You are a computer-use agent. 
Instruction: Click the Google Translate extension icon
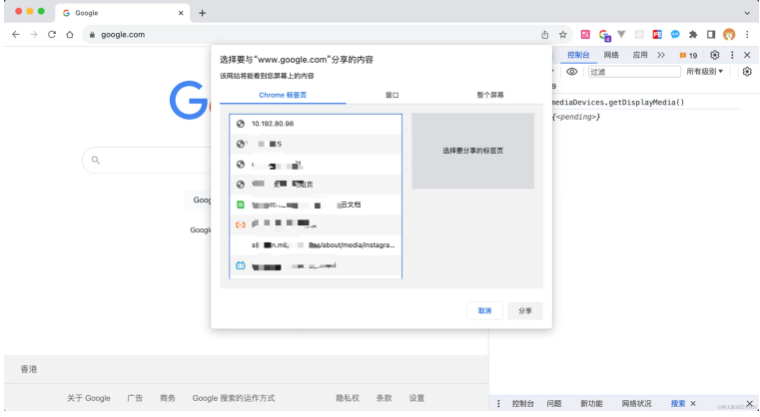pos(604,35)
